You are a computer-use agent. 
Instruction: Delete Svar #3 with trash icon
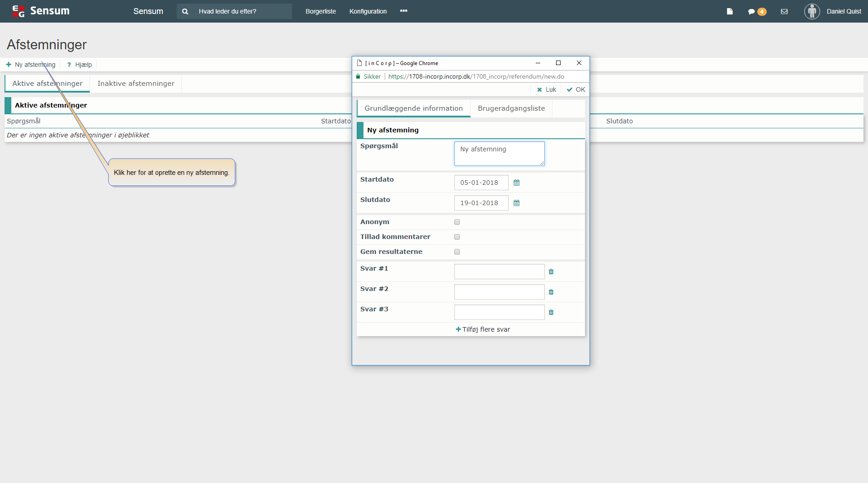point(551,312)
